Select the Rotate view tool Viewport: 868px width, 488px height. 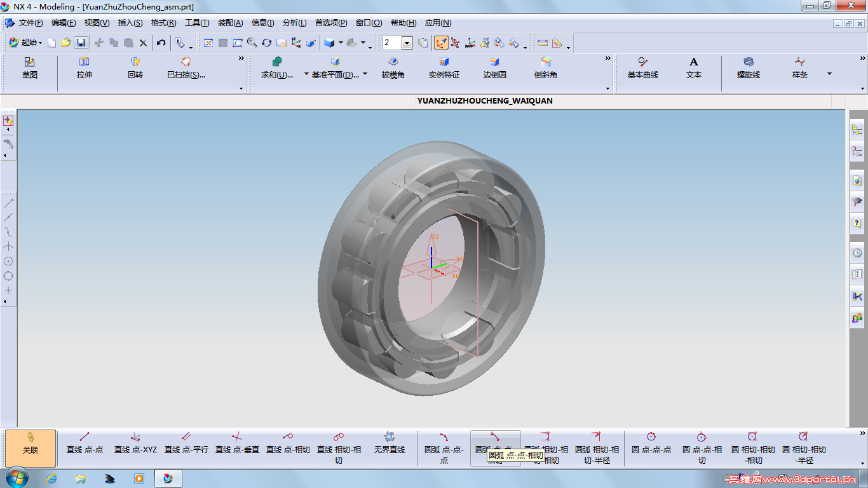(x=267, y=43)
